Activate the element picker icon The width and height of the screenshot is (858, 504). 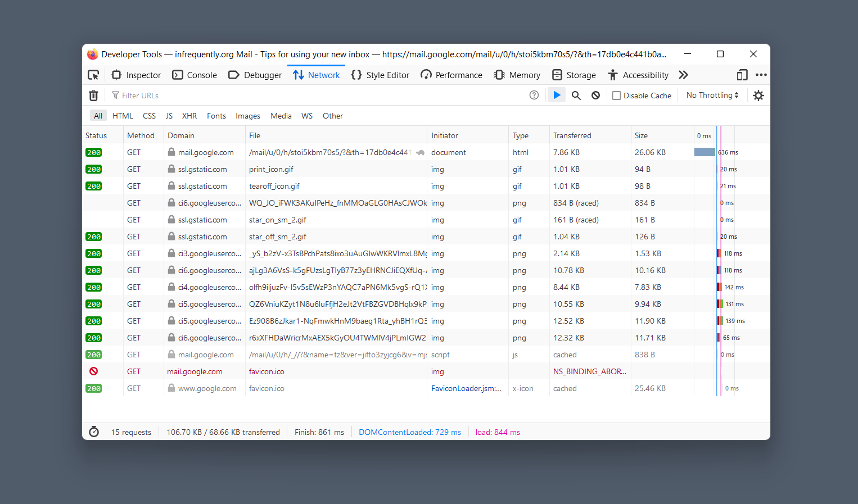pyautogui.click(x=93, y=75)
